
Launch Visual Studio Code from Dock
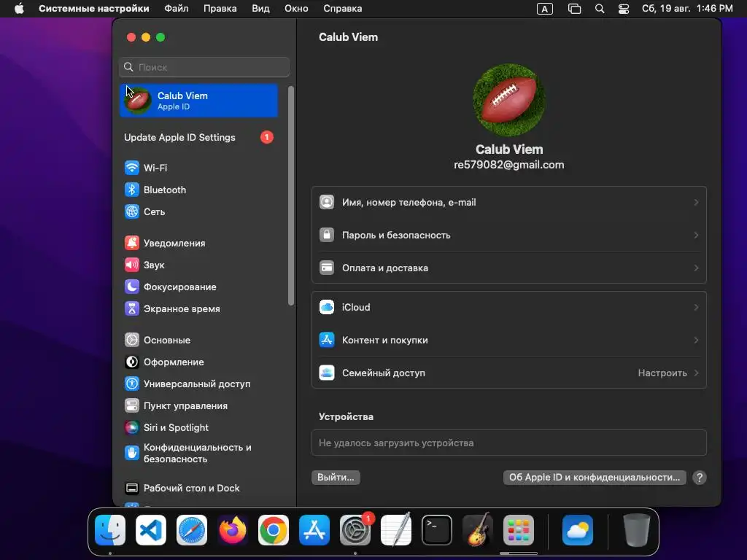pos(151,530)
